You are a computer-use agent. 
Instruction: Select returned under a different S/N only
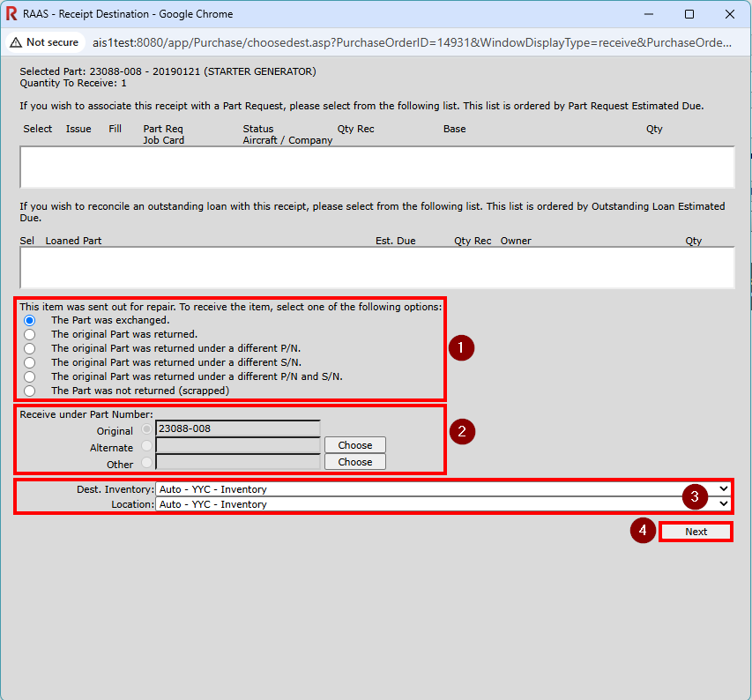click(x=30, y=362)
